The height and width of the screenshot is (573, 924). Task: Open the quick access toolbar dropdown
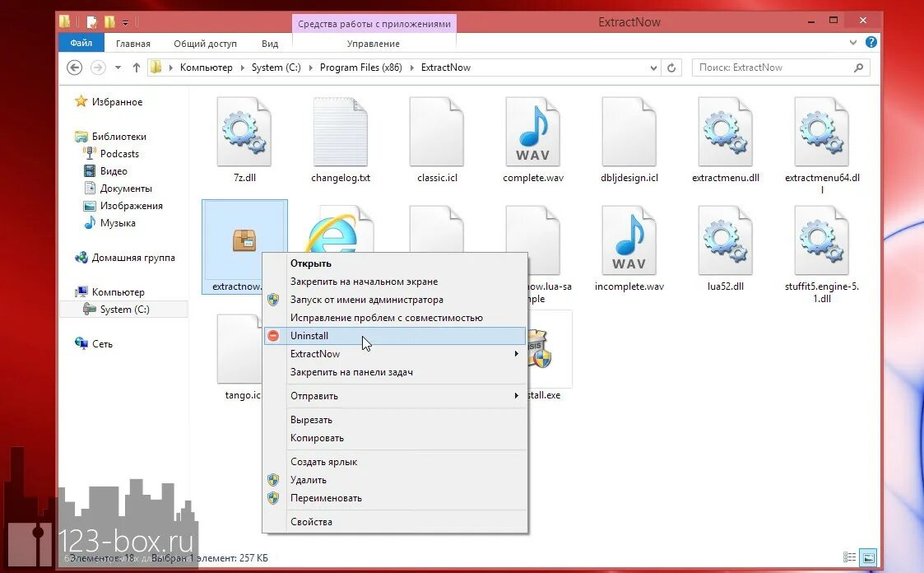coord(126,23)
